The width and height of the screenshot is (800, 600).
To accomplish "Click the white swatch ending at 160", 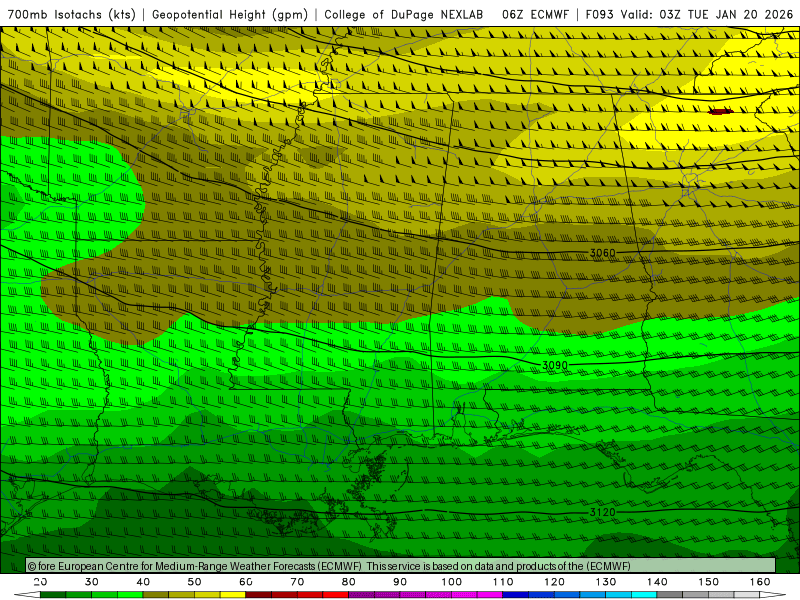I will (747, 594).
